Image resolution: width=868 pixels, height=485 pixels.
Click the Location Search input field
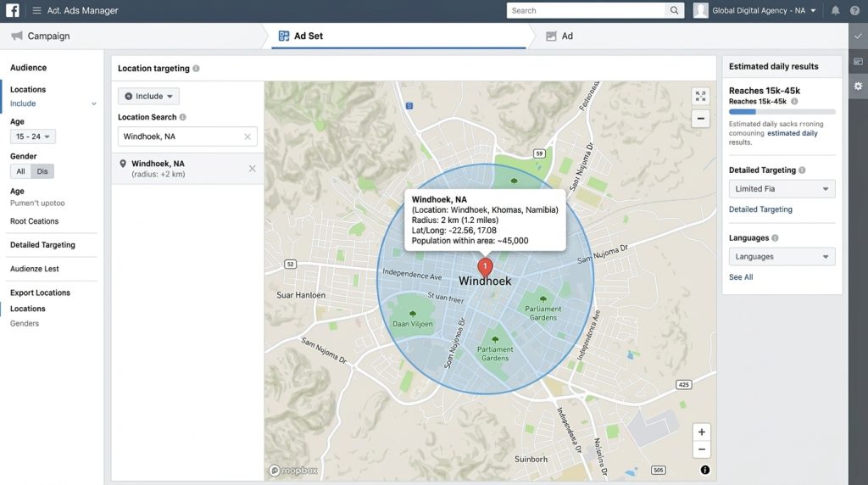tap(187, 137)
